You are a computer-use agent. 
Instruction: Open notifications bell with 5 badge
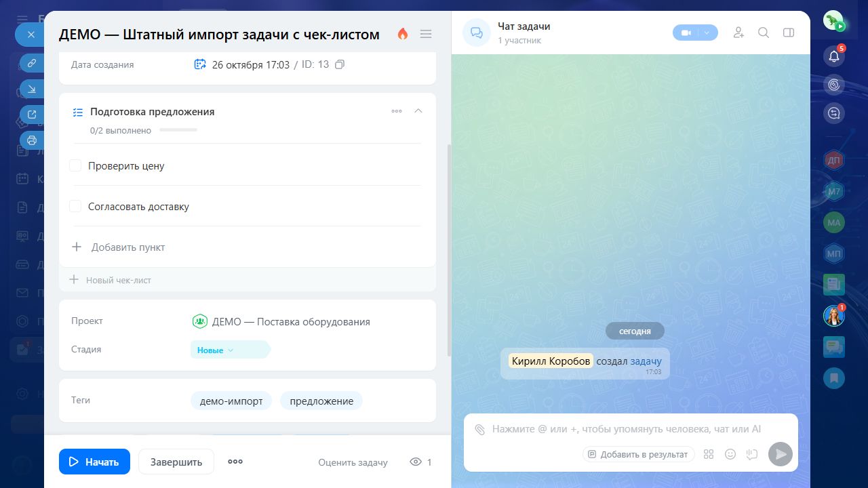pyautogui.click(x=834, y=56)
